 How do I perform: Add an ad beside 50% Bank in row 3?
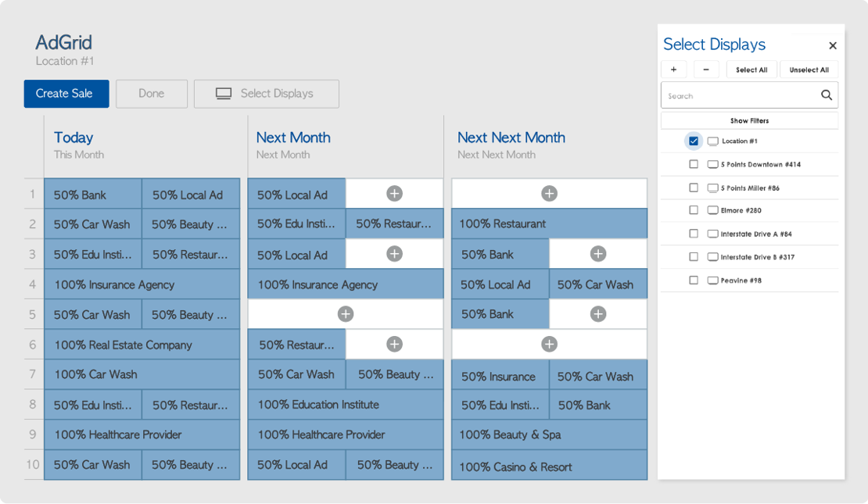point(598,254)
